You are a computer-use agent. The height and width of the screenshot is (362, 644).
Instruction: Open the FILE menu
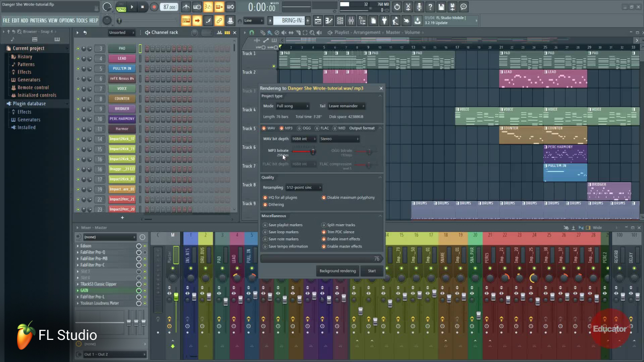point(6,21)
